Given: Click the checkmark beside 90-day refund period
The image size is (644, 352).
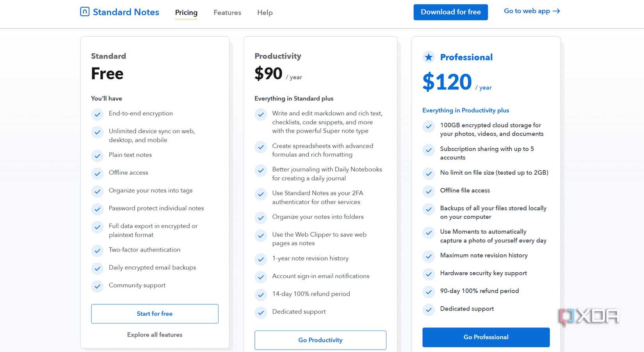Looking at the screenshot, I should pos(429,292).
